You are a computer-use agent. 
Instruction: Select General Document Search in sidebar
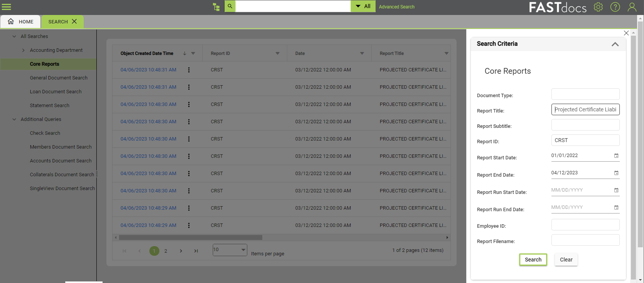point(59,78)
